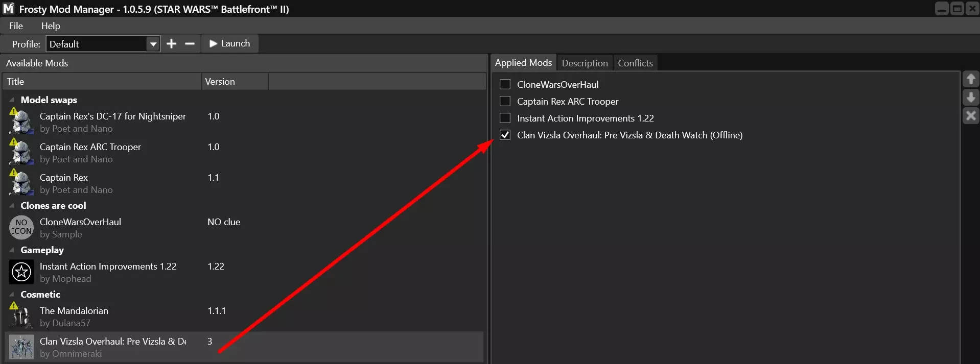Enable Instant Action Improvements 1.22 checkbox
The image size is (980, 364).
click(x=505, y=118)
